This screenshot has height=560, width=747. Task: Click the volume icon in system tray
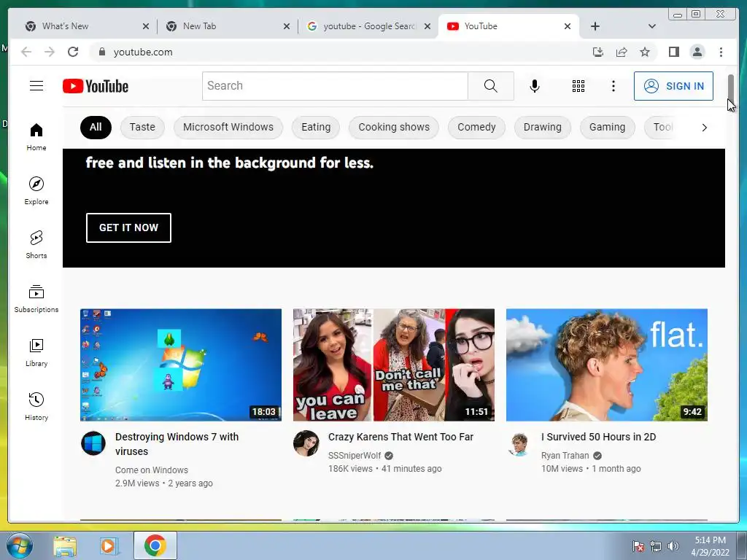pyautogui.click(x=673, y=546)
